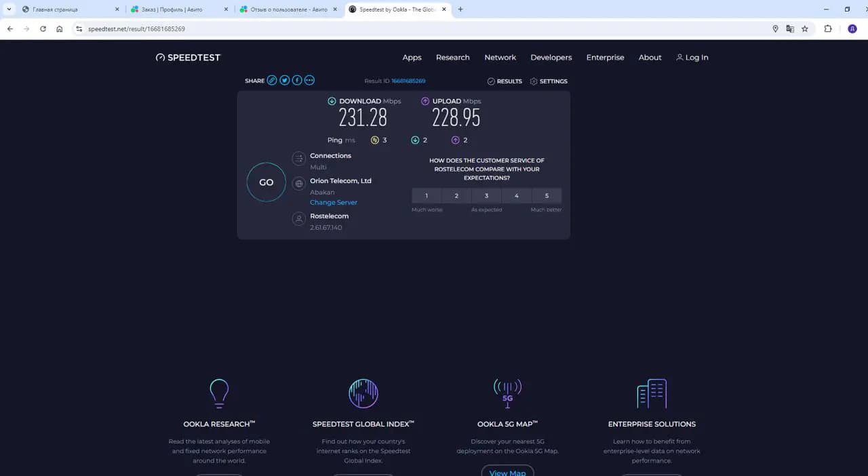Viewport: 868px width, 476px height.
Task: Rate customer service 4
Action: point(517,196)
